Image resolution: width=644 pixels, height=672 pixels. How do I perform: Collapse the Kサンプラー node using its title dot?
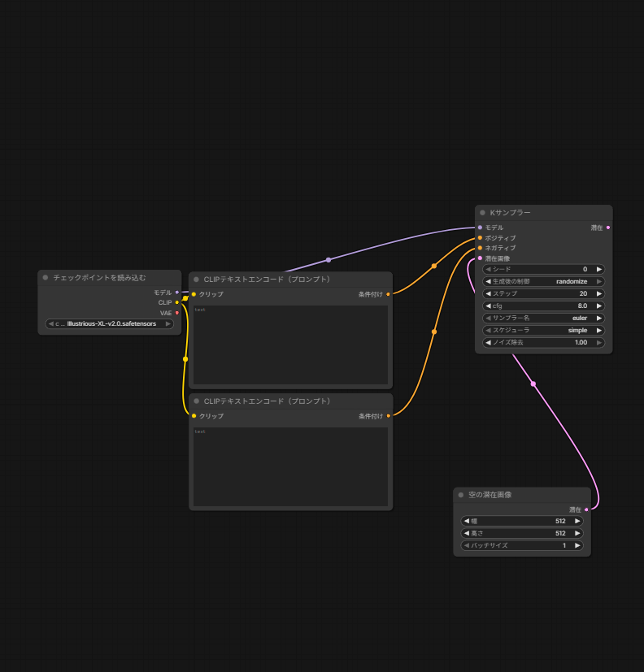point(482,213)
